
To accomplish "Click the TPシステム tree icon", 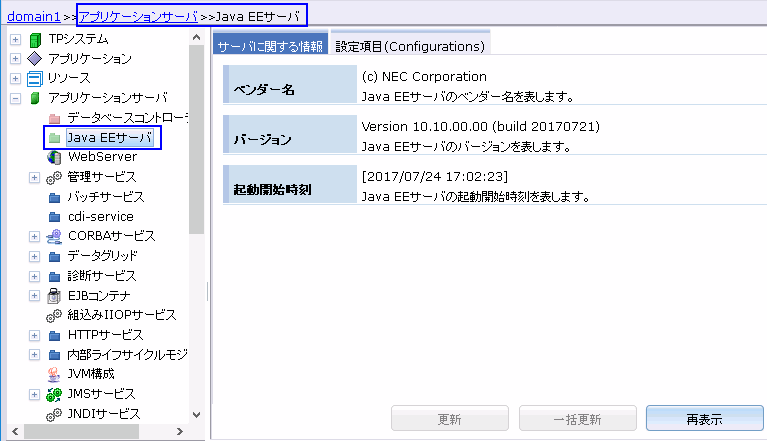I will pos(35,39).
